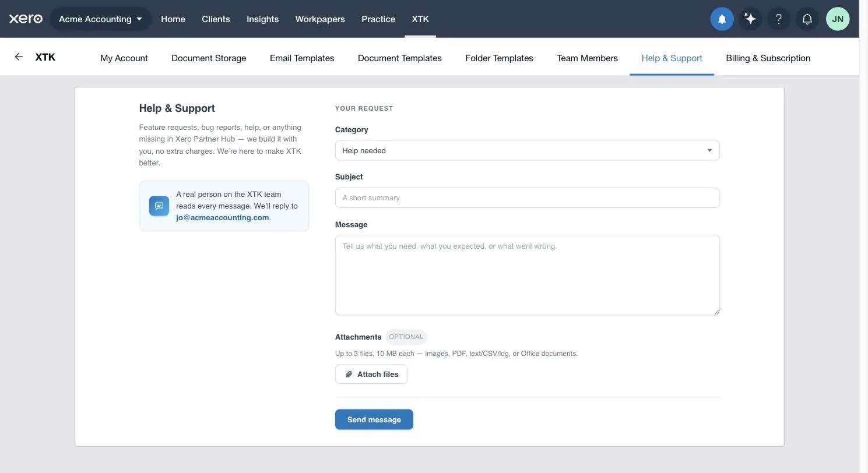868x473 pixels.
Task: Switch to the Document Templates tab
Action: tap(400, 58)
